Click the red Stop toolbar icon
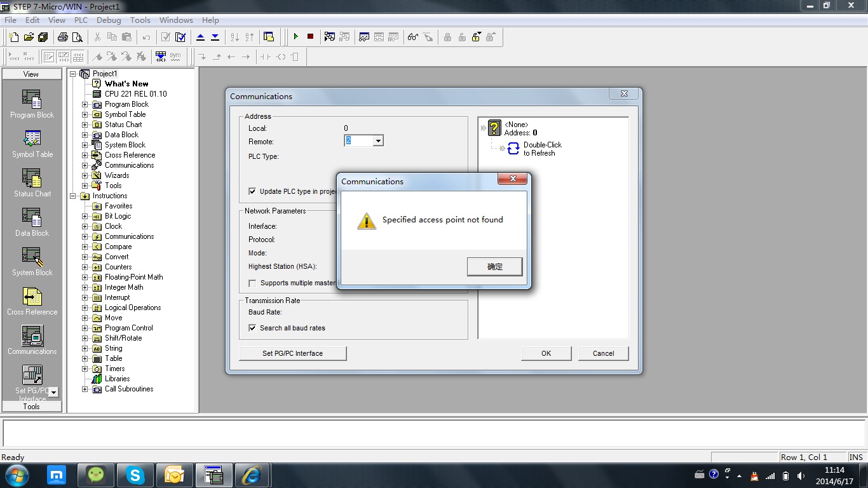The image size is (868, 488). pos(310,37)
